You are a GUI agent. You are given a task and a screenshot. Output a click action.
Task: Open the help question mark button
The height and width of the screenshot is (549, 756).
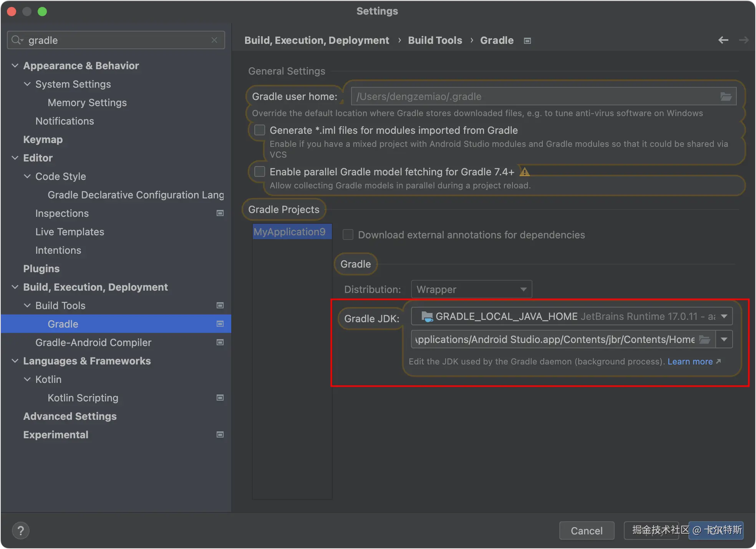21,531
